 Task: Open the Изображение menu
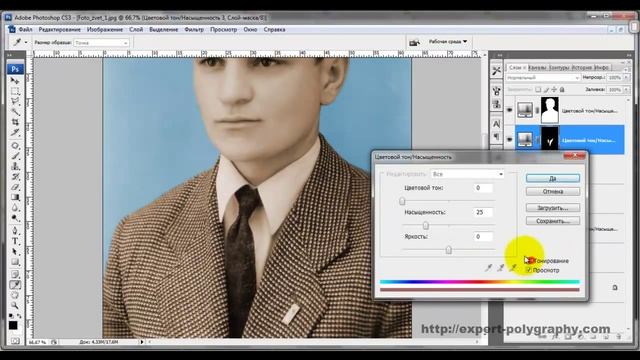tap(105, 29)
